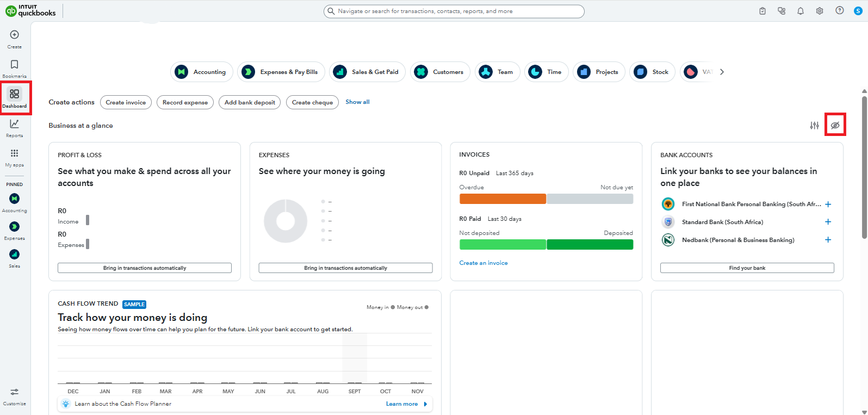868x415 pixels.
Task: Select the Customers pill
Action: pos(440,72)
